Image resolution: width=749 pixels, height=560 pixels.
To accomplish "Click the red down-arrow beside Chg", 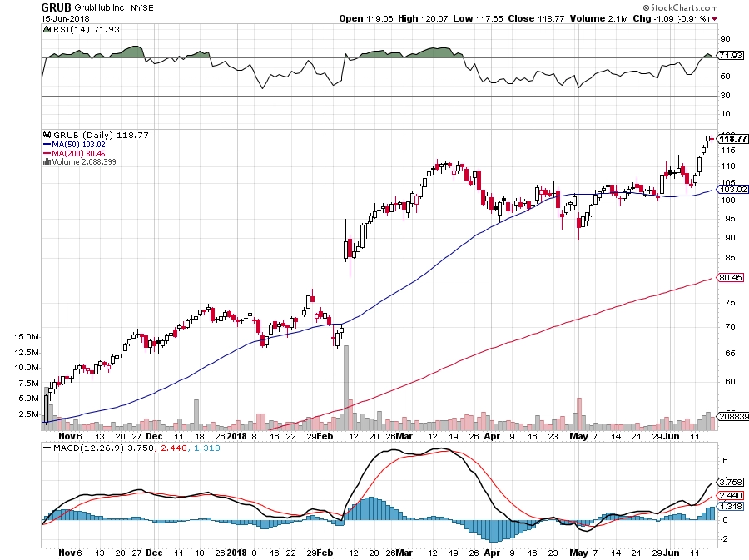I will pos(714,19).
